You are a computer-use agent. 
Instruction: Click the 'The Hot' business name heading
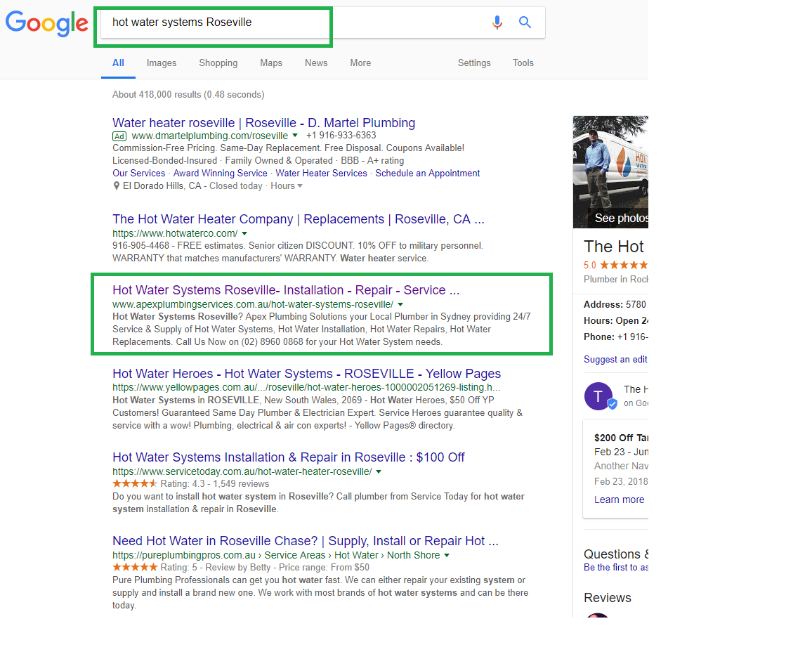(614, 247)
